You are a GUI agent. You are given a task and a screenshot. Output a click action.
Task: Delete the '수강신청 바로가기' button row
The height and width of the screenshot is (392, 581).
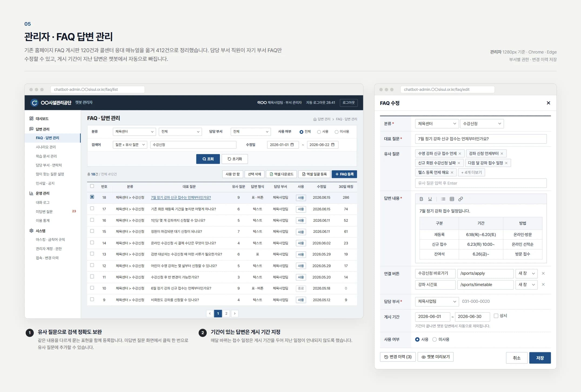point(543,273)
